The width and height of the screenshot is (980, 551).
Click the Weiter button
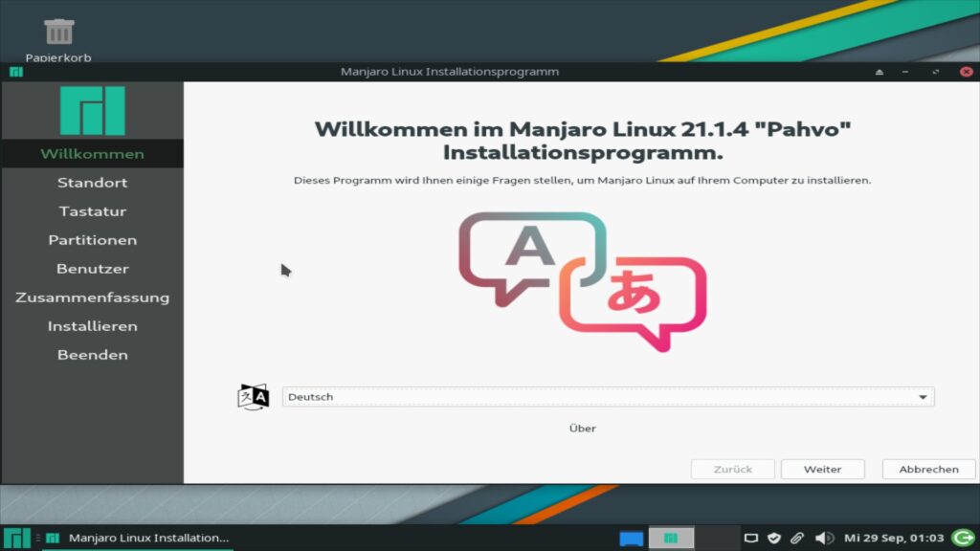[822, 469]
